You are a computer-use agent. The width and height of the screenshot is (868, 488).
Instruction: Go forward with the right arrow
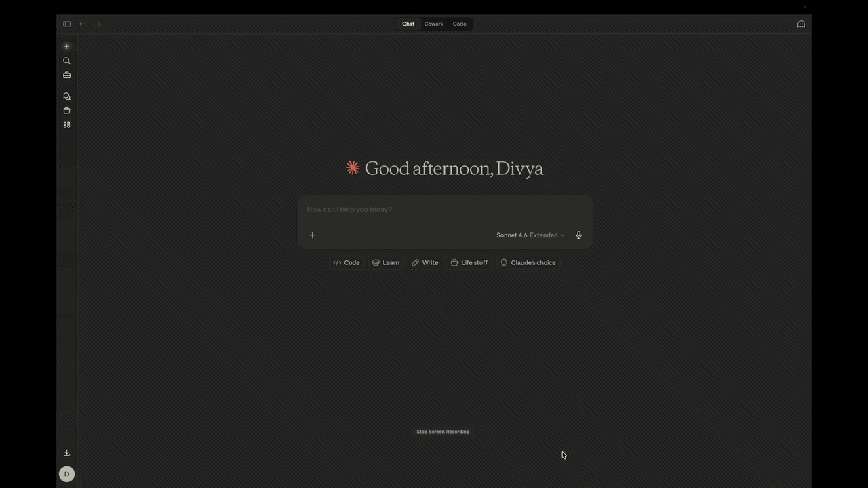[98, 24]
